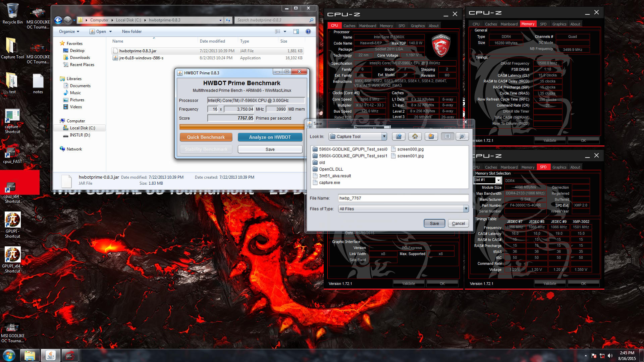Show hidden tray icons arrow
The width and height of the screenshot is (644, 362).
point(586,356)
